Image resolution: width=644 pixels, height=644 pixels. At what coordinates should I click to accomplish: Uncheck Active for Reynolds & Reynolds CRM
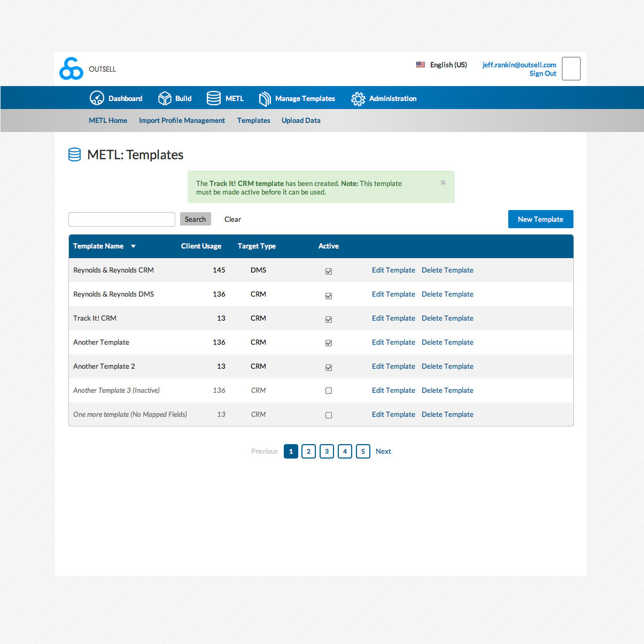329,271
